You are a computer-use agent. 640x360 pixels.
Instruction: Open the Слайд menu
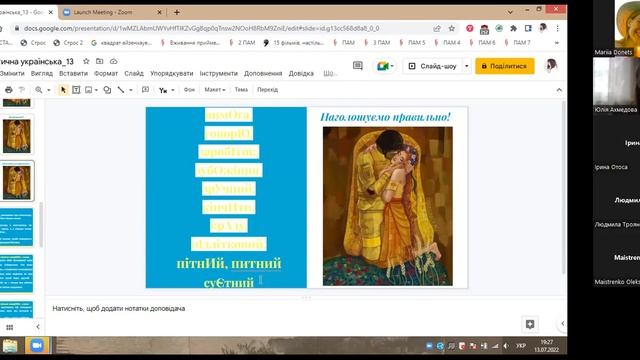point(134,73)
